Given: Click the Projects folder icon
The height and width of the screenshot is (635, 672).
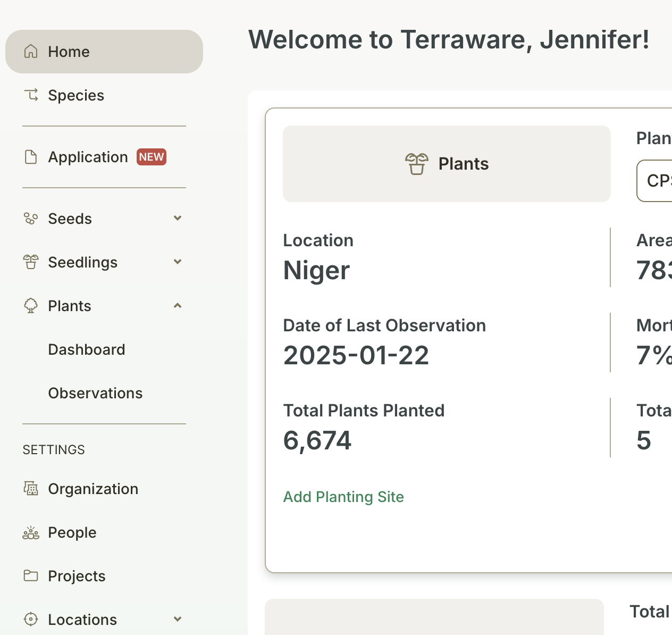Looking at the screenshot, I should point(31,576).
